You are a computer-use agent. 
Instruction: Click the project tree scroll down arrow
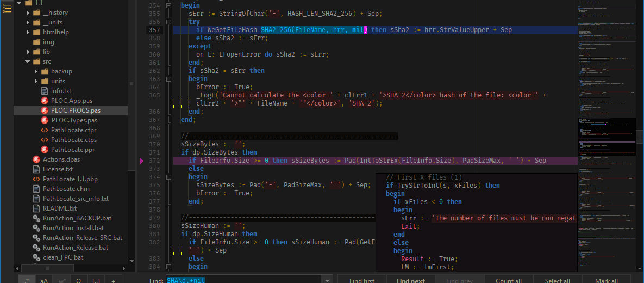coord(132,261)
